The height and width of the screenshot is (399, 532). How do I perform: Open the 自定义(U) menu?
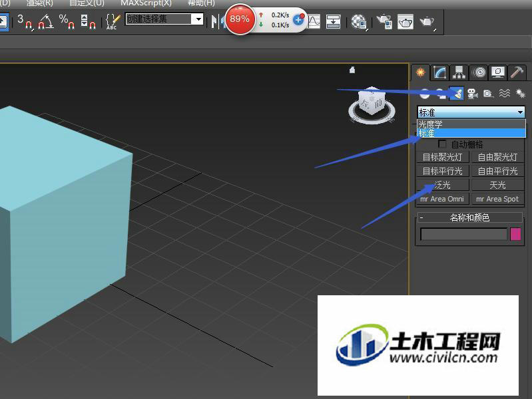coord(87,3)
